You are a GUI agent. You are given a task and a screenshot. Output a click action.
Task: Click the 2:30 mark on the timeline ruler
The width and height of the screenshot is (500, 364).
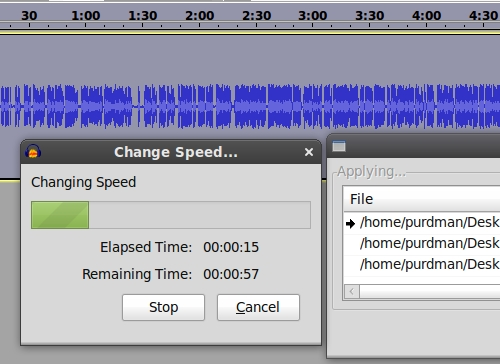click(256, 16)
